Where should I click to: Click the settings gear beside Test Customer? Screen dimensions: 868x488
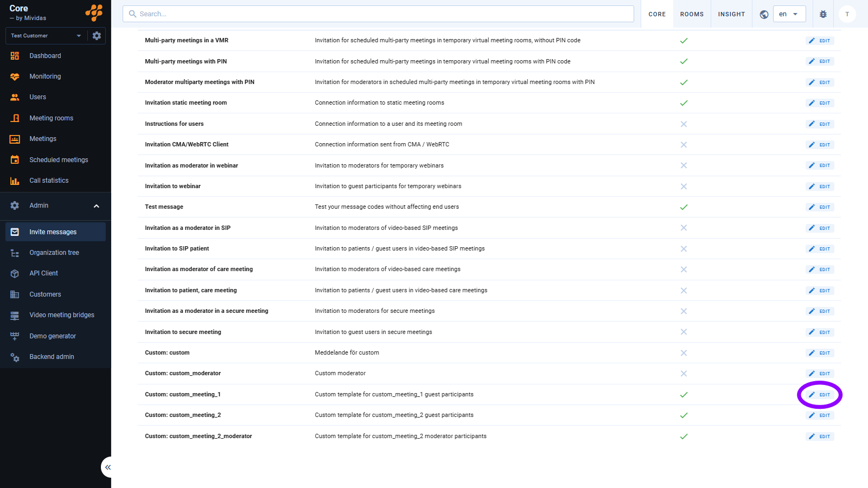point(97,36)
